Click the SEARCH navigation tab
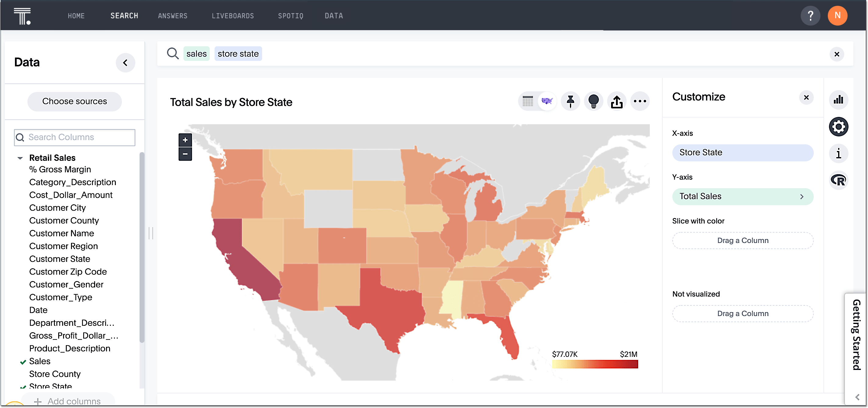Image resolution: width=868 pixels, height=408 pixels. tap(124, 15)
